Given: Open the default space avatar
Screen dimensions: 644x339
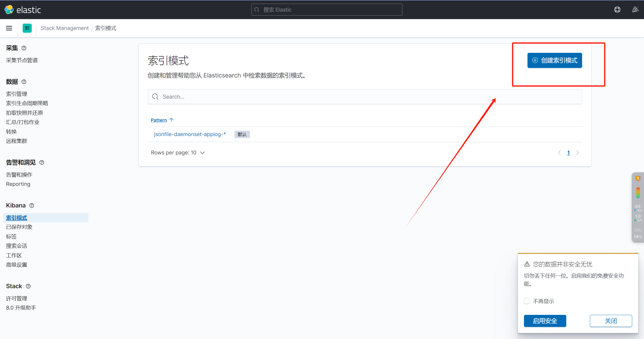Looking at the screenshot, I should tap(27, 28).
